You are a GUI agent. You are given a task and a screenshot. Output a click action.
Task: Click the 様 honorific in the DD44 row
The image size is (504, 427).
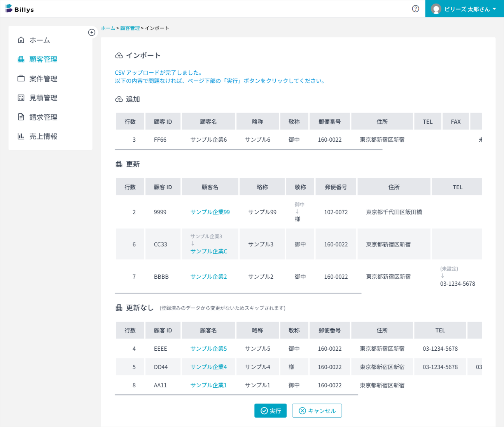291,367
